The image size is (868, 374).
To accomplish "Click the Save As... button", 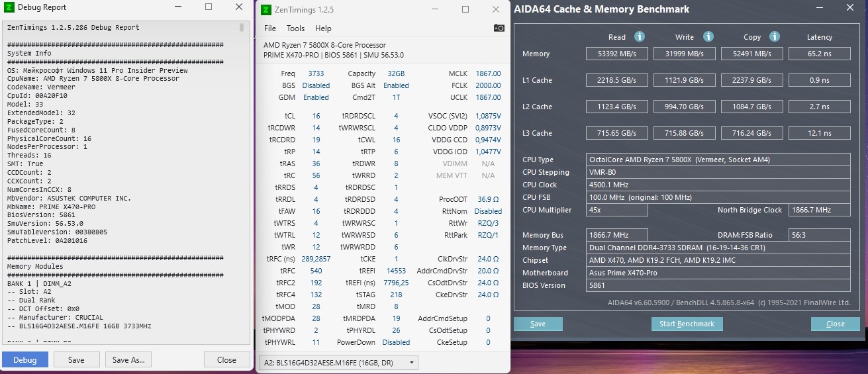I will click(x=128, y=360).
